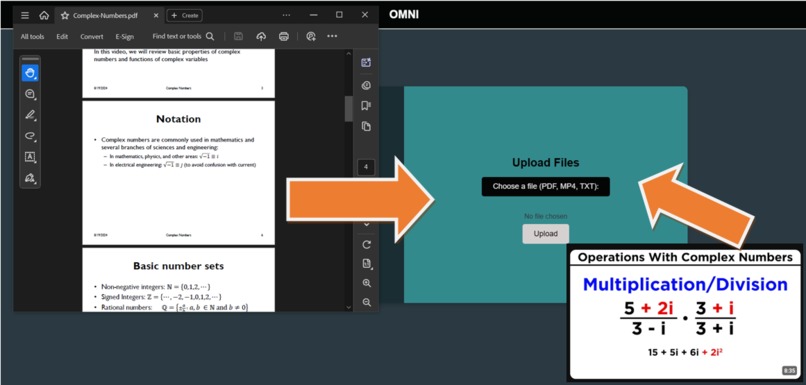Click the Create button
The height and width of the screenshot is (385, 806).
[x=185, y=15]
